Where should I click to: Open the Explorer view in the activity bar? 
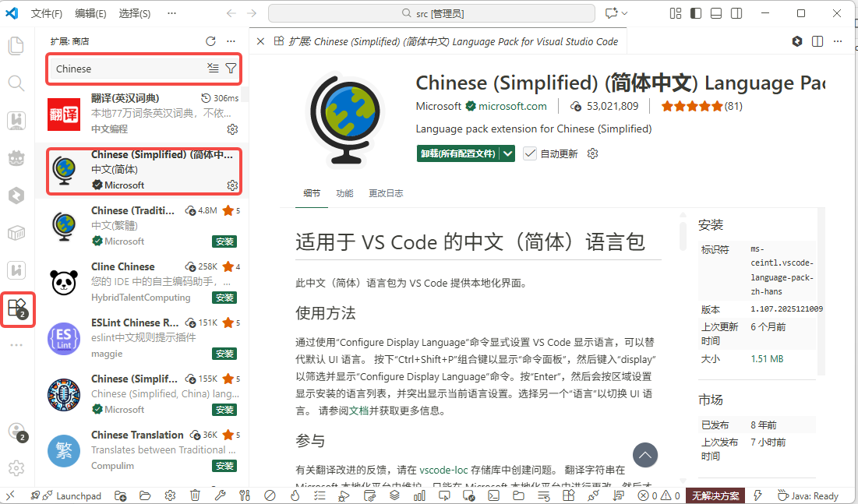[x=16, y=46]
